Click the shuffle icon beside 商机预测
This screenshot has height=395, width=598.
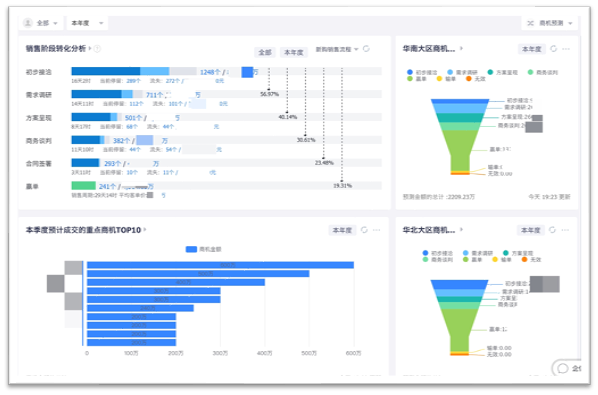tap(530, 23)
